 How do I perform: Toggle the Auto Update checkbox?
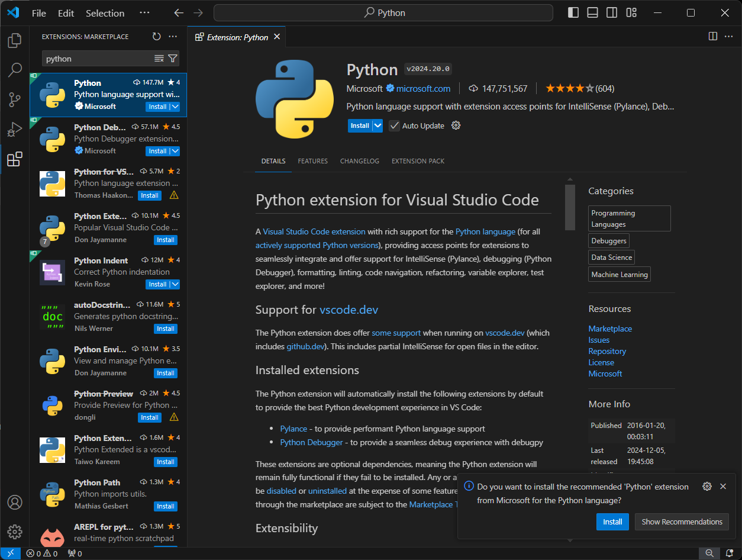click(394, 125)
